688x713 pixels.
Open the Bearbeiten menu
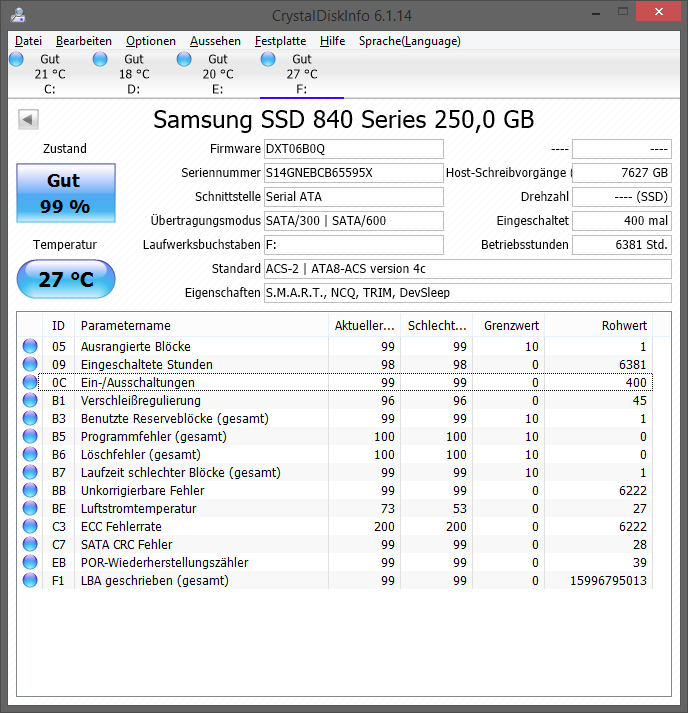[x=84, y=41]
